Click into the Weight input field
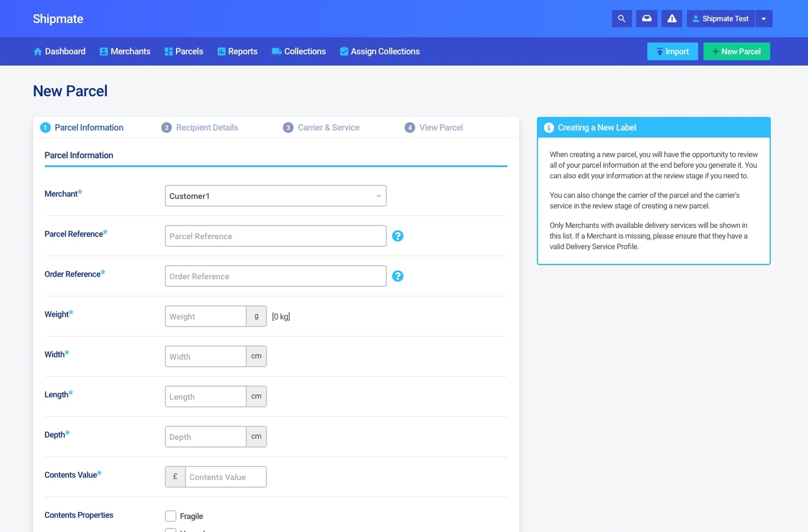Screen dimensions: 808x532 click(x=206, y=316)
